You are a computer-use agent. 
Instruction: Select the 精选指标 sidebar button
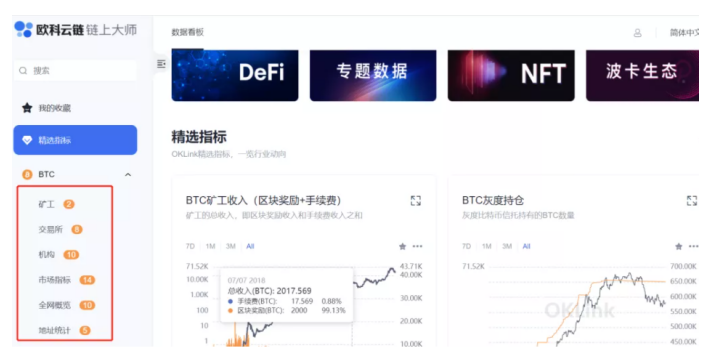(75, 140)
